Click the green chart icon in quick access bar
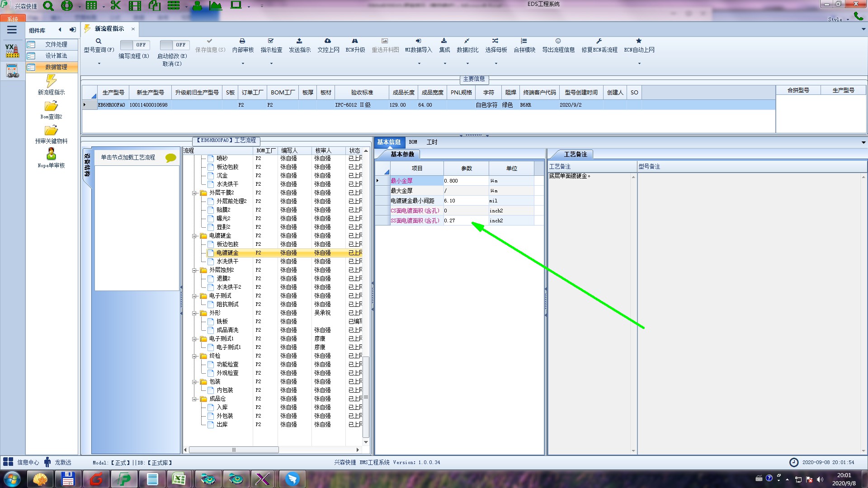This screenshot has height=488, width=868. 215,6
